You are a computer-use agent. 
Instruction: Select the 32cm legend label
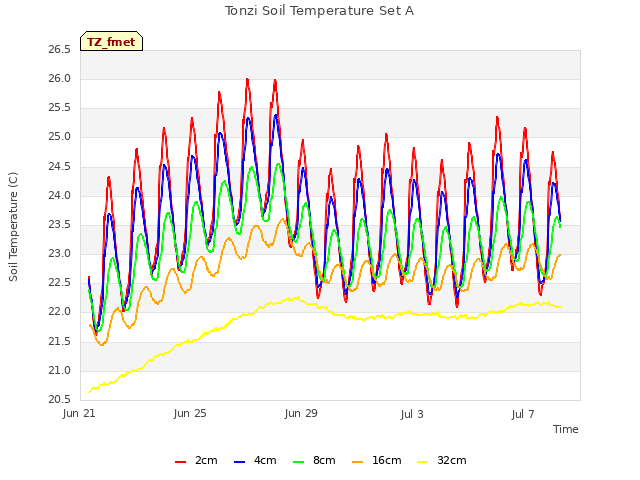click(452, 460)
